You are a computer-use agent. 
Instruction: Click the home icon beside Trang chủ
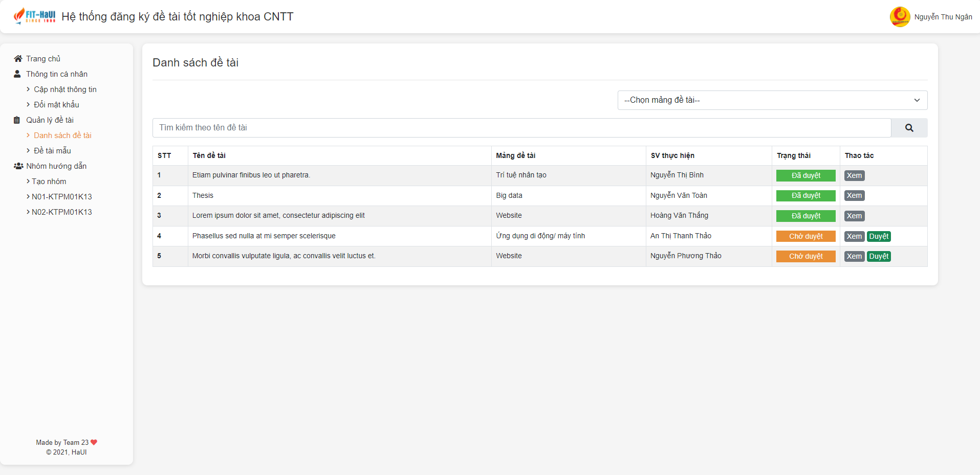coord(18,59)
